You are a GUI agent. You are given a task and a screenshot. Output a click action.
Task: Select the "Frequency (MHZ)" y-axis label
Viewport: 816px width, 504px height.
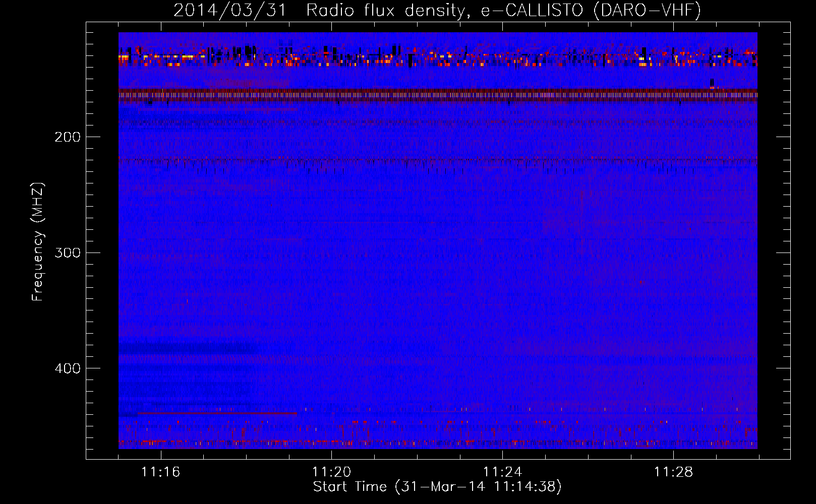coord(38,242)
